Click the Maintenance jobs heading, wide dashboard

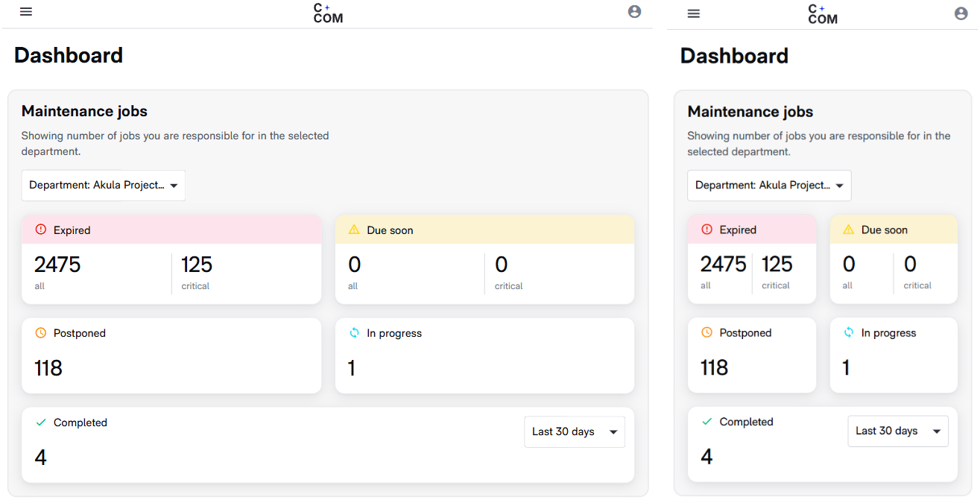(84, 111)
